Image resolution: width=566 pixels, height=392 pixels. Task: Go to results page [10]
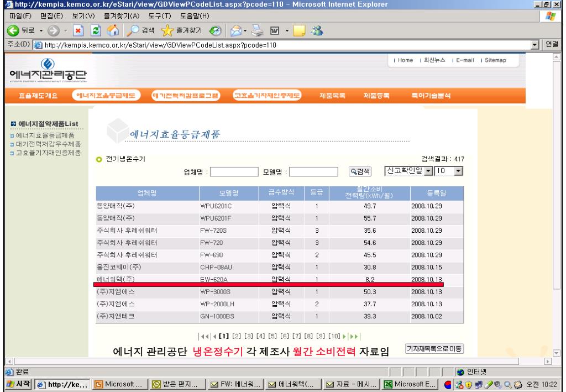coord(334,336)
